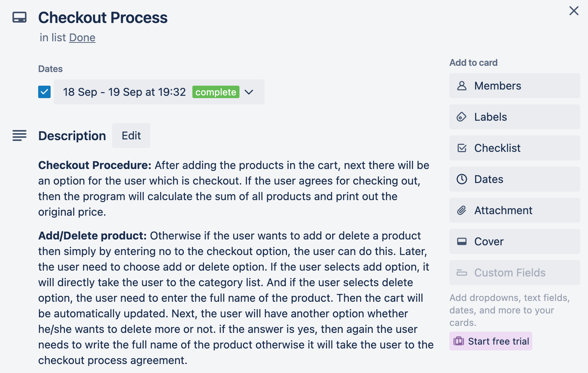Click the Cover image icon
This screenshot has height=373, width=588.
click(x=462, y=241)
